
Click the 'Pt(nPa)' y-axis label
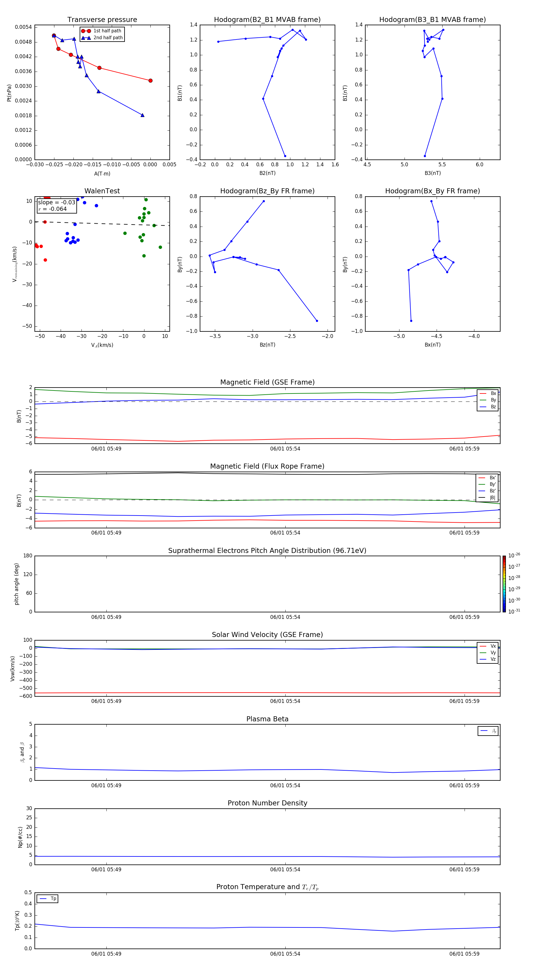(9, 93)
